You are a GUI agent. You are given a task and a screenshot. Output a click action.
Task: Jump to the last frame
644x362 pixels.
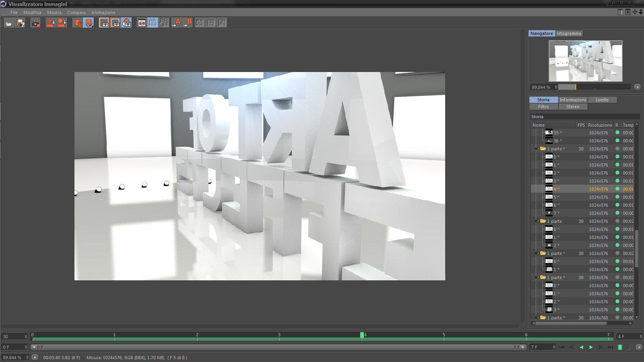(x=610, y=347)
